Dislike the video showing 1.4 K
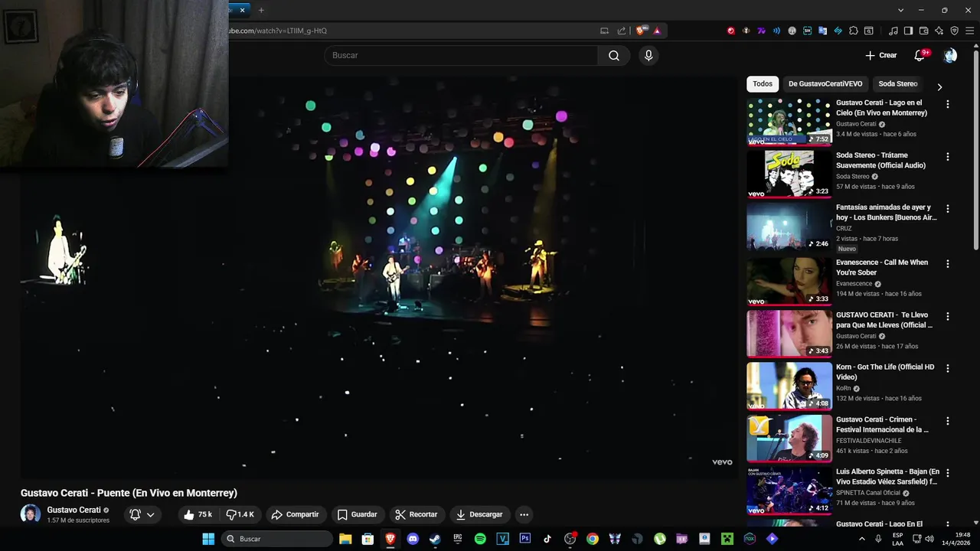The height and width of the screenshot is (551, 980). tap(240, 514)
